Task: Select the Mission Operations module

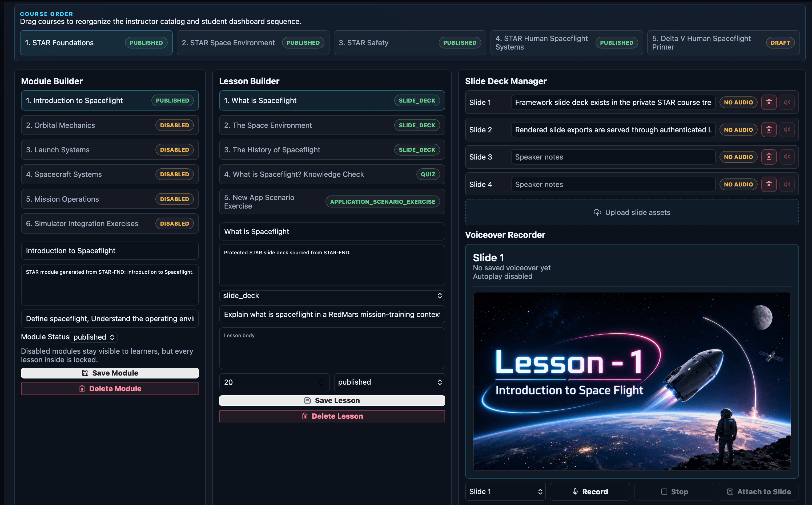Action: (x=110, y=199)
